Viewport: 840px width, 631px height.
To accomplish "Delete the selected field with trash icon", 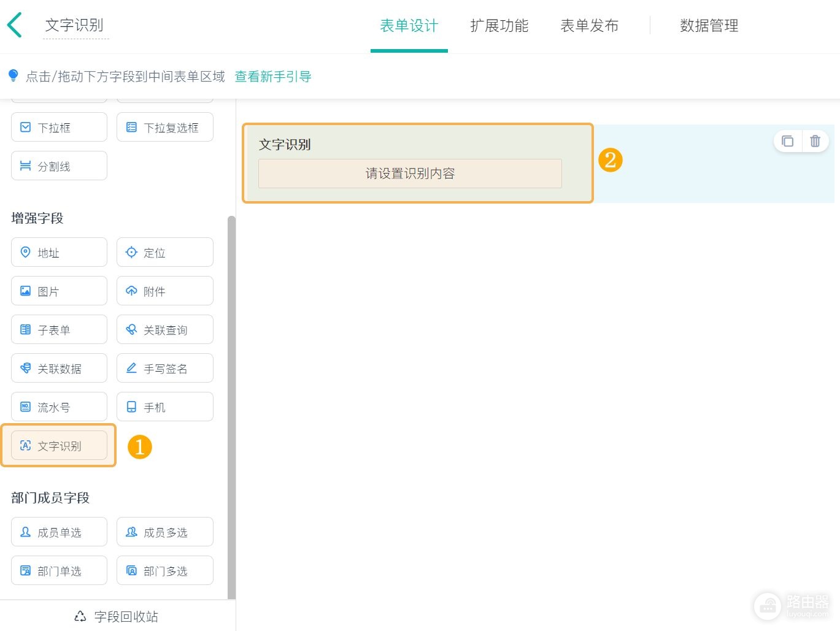I will click(x=815, y=141).
